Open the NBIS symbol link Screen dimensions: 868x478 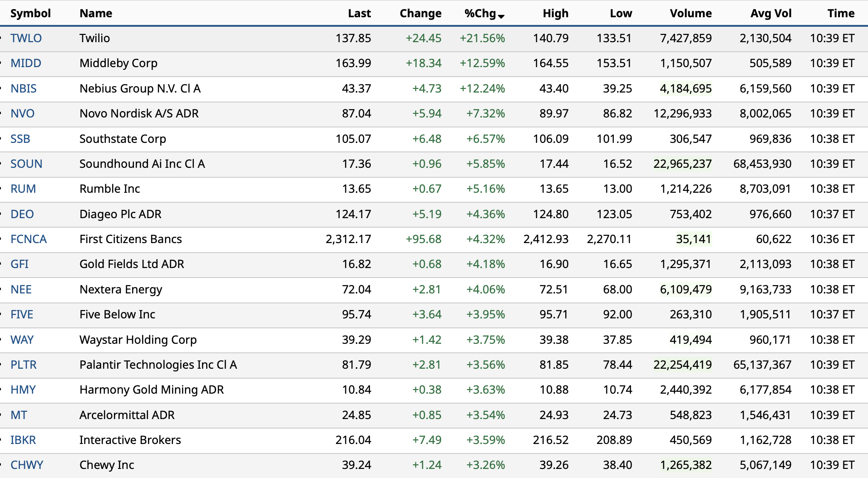[x=24, y=88]
